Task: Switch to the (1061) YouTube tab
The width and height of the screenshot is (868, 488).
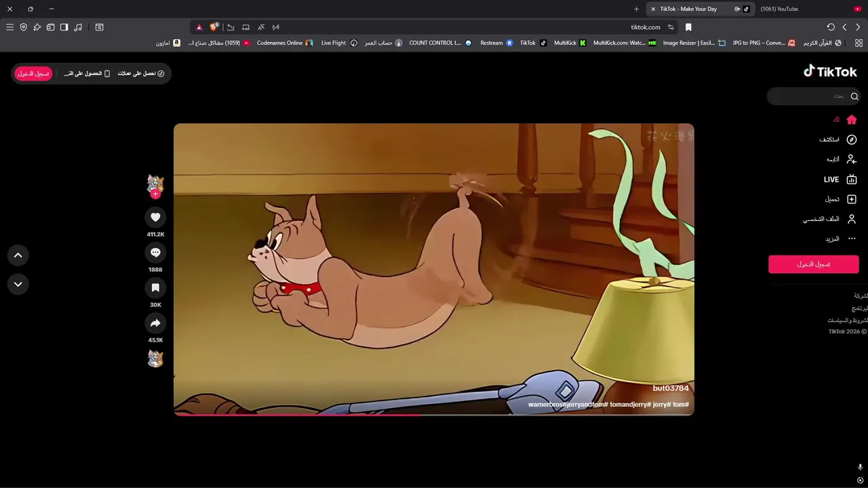Action: [810, 9]
